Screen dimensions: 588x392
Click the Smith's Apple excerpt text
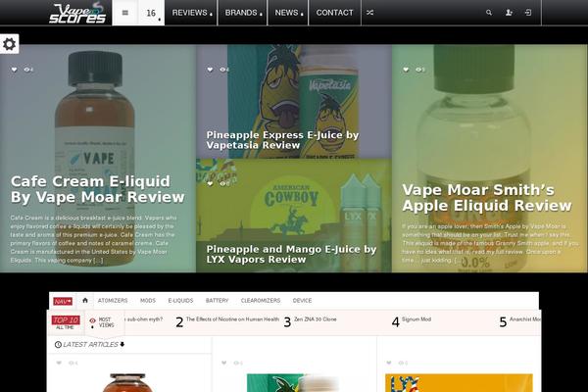[490, 243]
